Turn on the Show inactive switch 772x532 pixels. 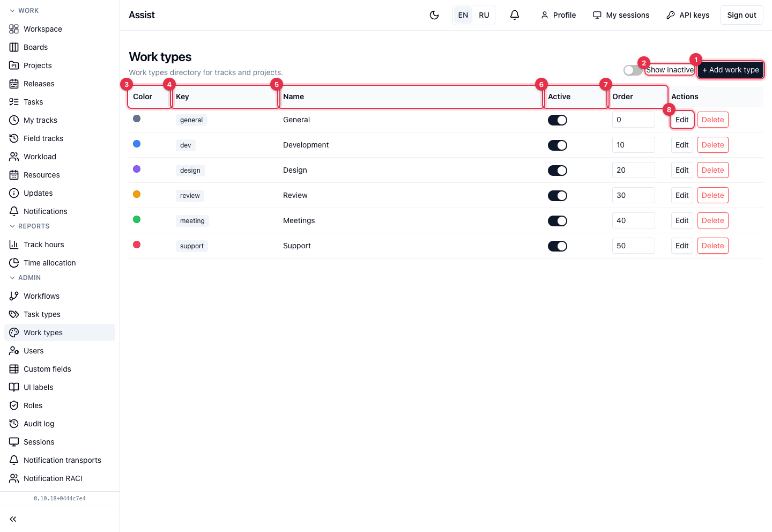(x=633, y=70)
